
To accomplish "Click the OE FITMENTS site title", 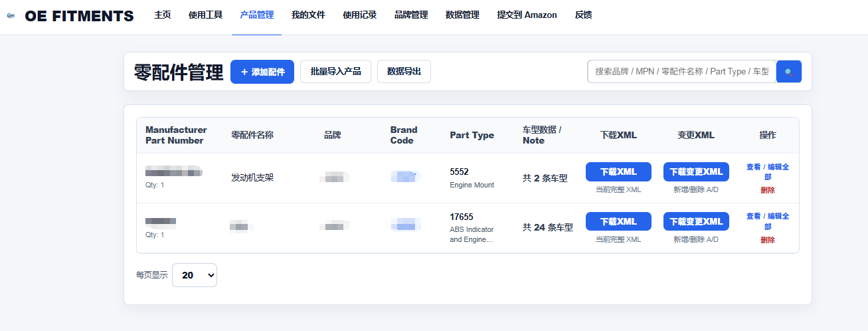I will 79,17.
